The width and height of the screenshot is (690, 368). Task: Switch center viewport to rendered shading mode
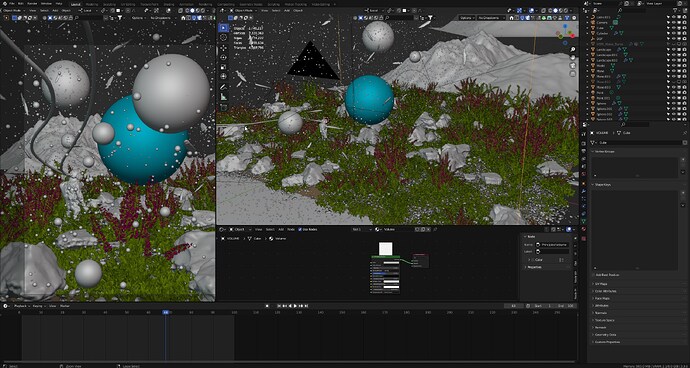pos(566,11)
